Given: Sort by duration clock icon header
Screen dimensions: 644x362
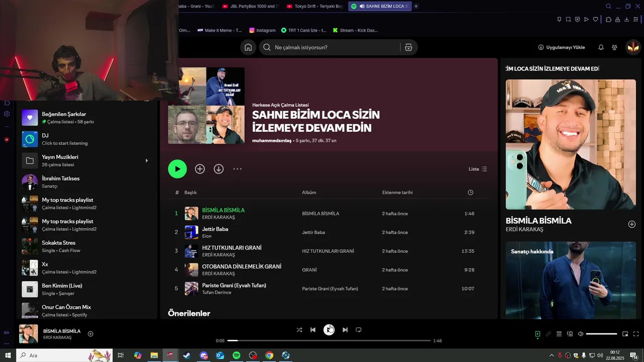Looking at the screenshot, I should coord(470,193).
